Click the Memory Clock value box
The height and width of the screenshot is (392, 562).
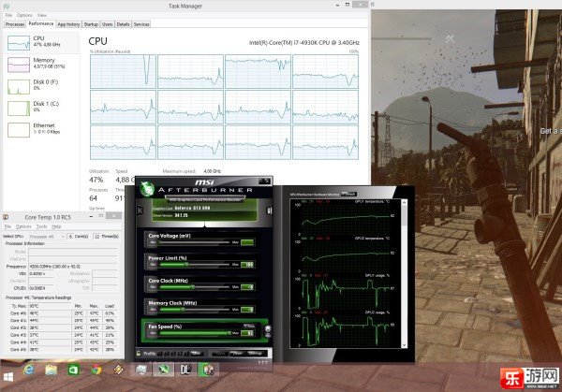(247, 310)
